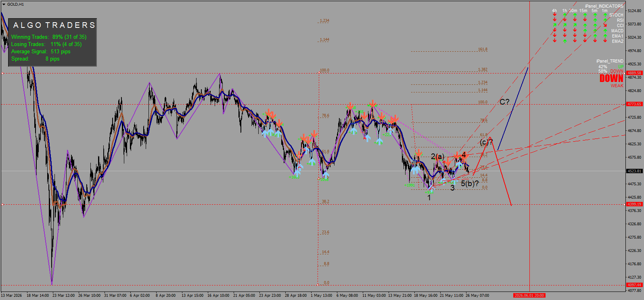
Task: Click the GOLD,H1 chart title
Action: click(x=15, y=4)
